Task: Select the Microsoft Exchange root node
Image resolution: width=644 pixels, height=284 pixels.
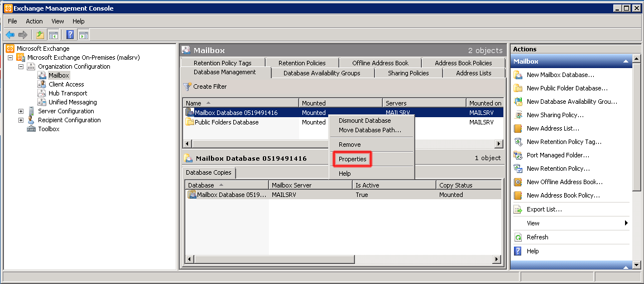Action: pyautogui.click(x=43, y=49)
